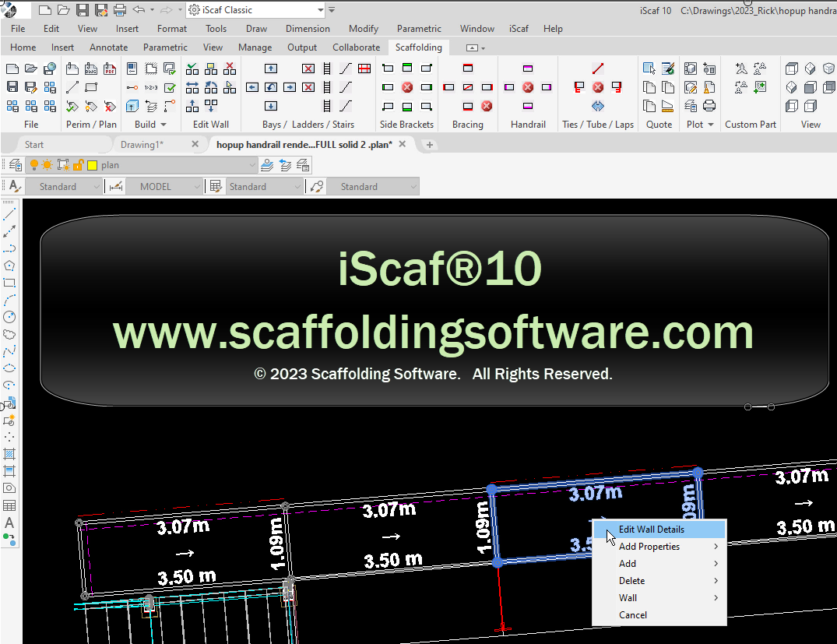Switch to the Collaborate ribbon tab
The height and width of the screenshot is (644, 837).
[356, 48]
